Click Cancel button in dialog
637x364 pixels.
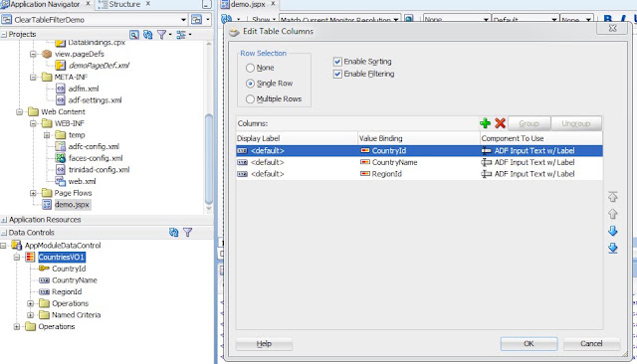[591, 344]
